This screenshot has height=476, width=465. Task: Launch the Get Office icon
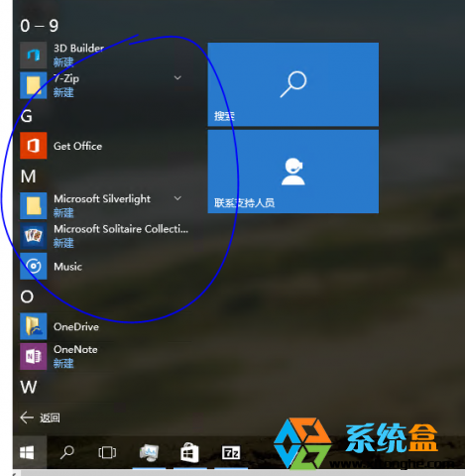pos(33,146)
